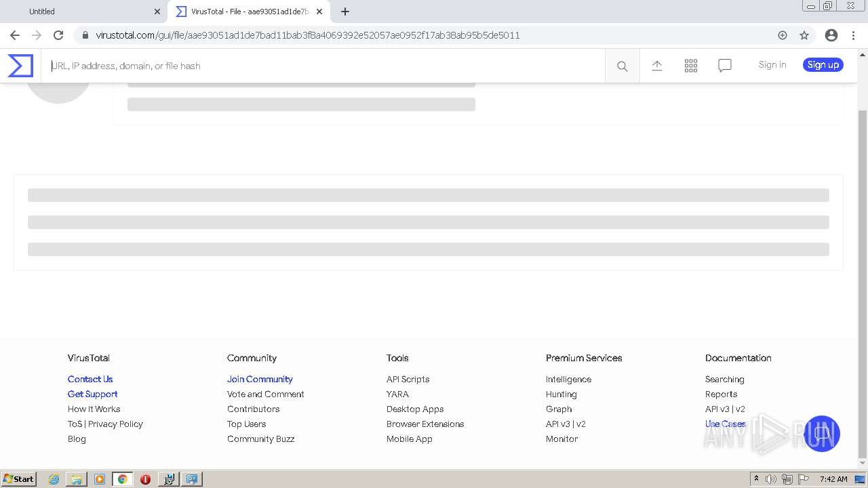Open Desktop Apps link

pos(415,409)
